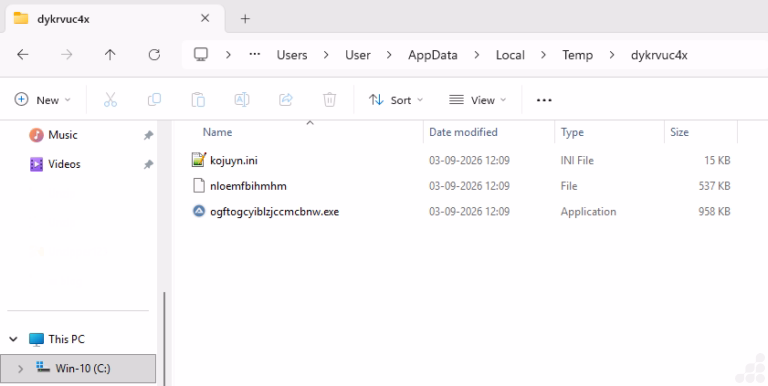Click the Back navigation arrow
Viewport: 768px width, 386px height.
tap(23, 55)
